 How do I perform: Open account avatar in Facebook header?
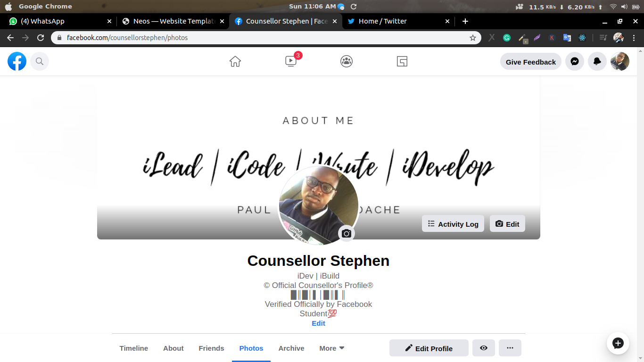pyautogui.click(x=620, y=61)
